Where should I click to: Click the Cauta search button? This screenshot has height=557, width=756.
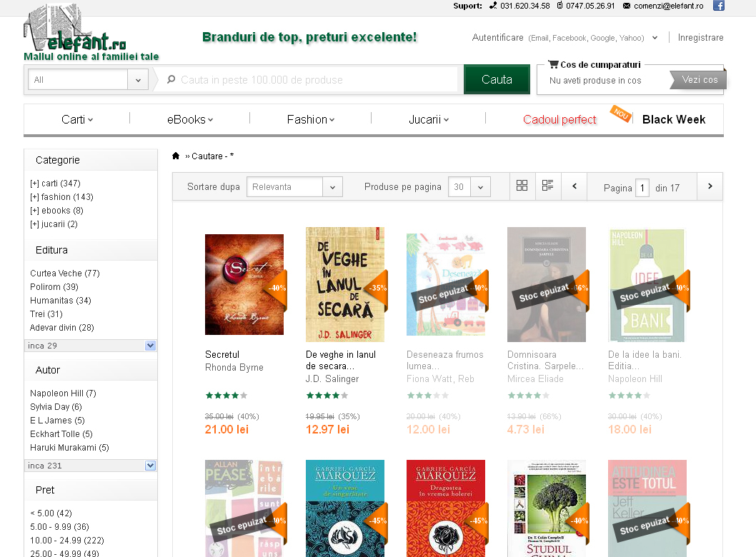click(497, 79)
